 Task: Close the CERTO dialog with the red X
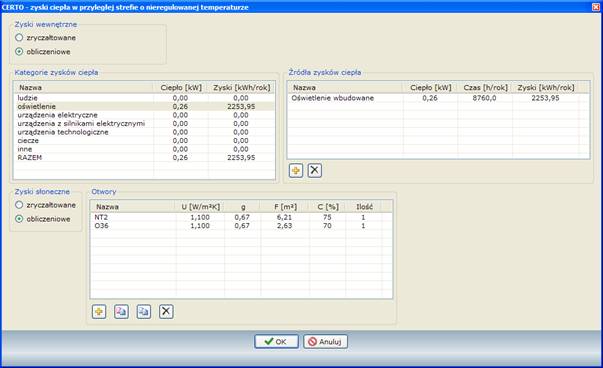(x=596, y=7)
